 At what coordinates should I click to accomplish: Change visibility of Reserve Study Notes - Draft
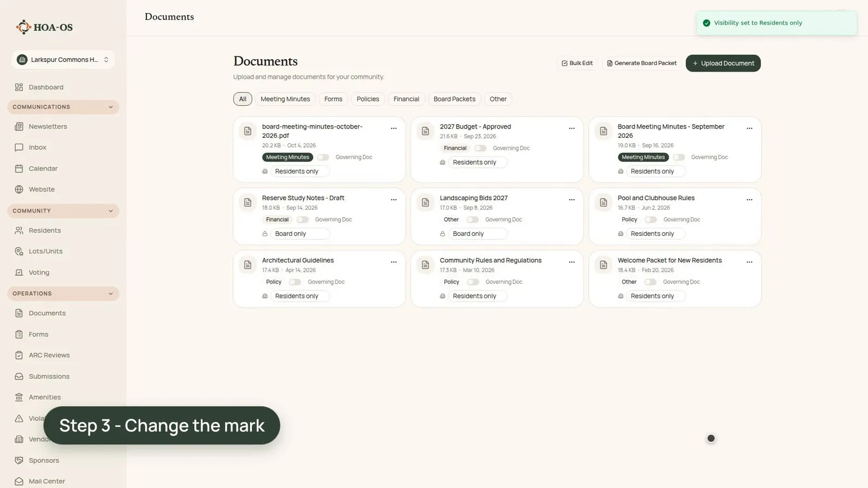pos(299,234)
